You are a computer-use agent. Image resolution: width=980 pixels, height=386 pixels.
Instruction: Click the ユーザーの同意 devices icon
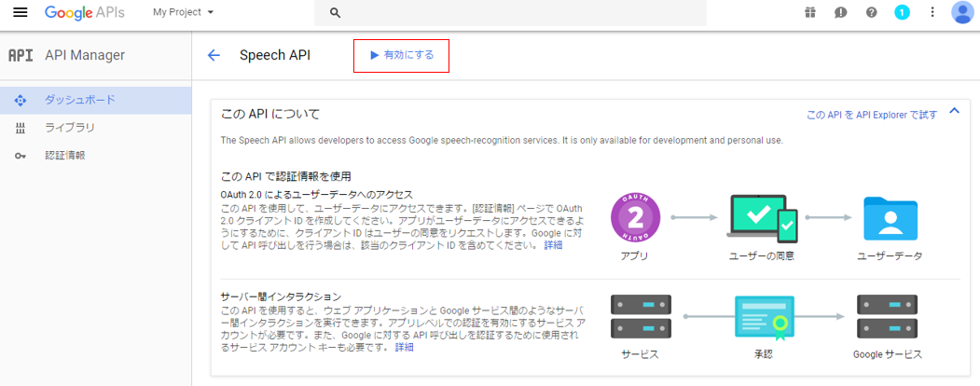point(763,218)
